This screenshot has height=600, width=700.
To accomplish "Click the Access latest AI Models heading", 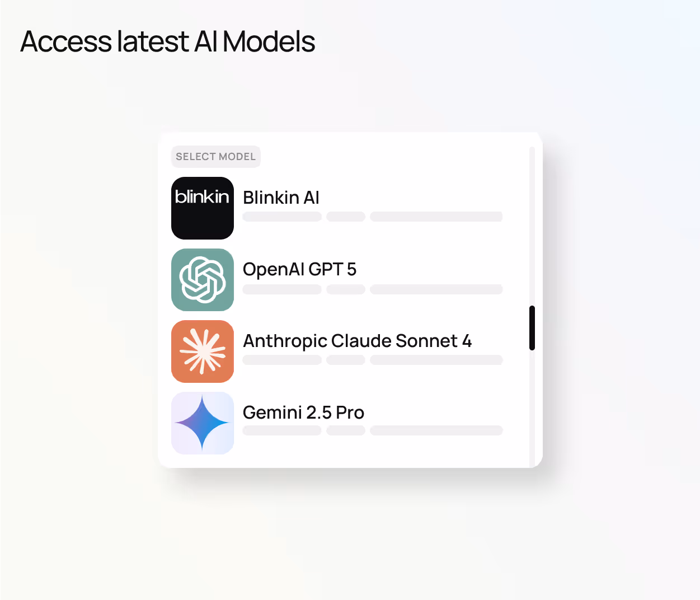I will [168, 42].
